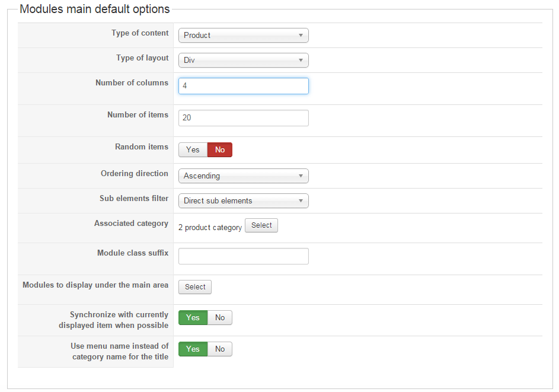Viewport: 559px width, 392px height.
Task: Set Random items to Yes
Action: tap(193, 150)
